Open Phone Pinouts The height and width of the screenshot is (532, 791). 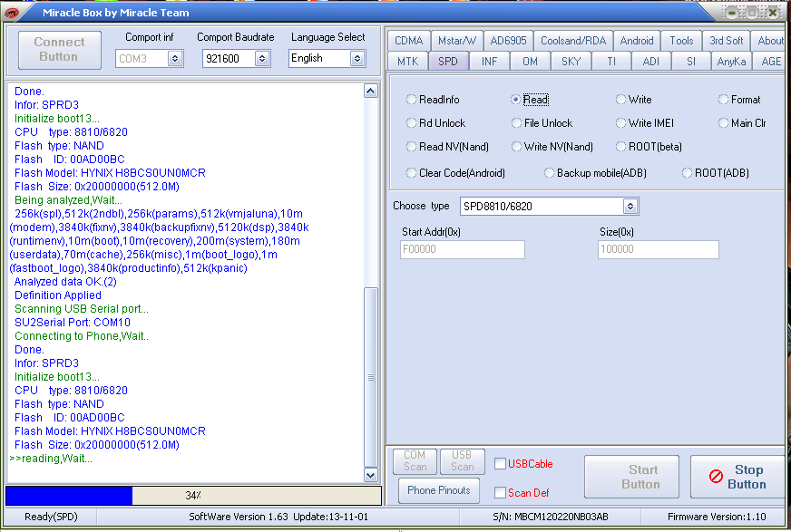tap(439, 490)
